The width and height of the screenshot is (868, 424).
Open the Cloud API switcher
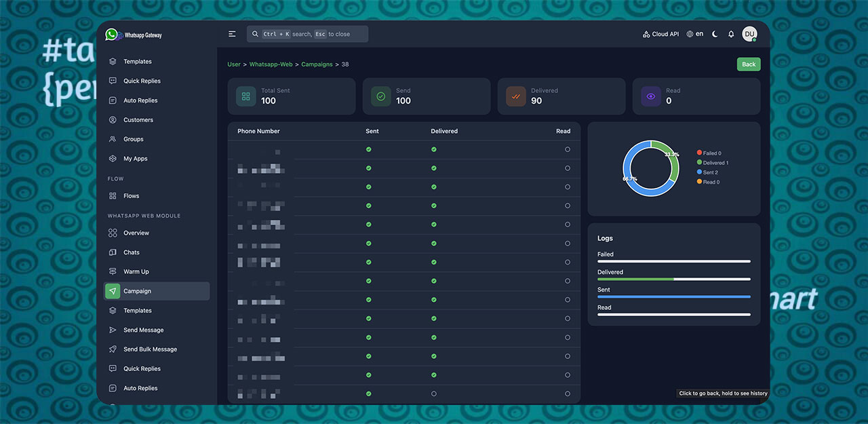tap(660, 34)
